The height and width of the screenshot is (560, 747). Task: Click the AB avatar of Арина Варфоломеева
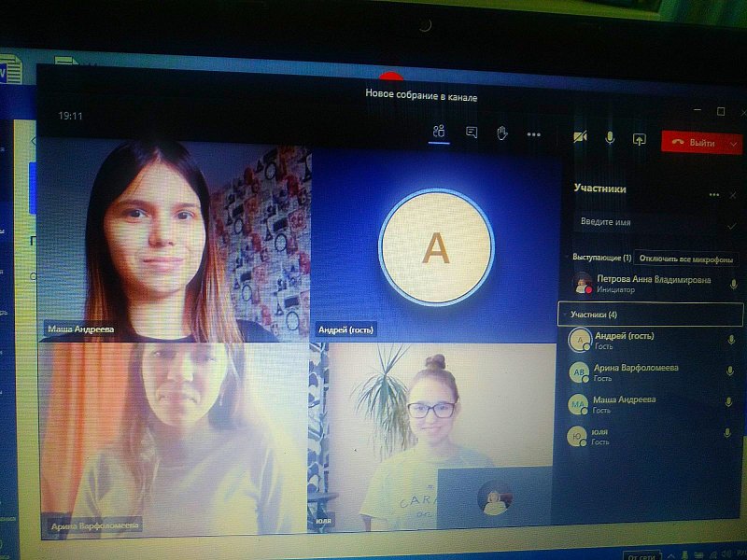pos(579,372)
